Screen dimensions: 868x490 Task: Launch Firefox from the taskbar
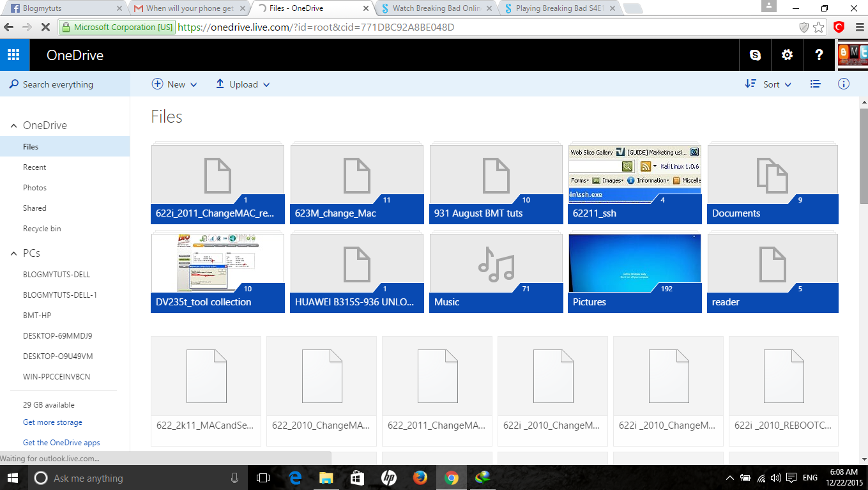[420, 478]
